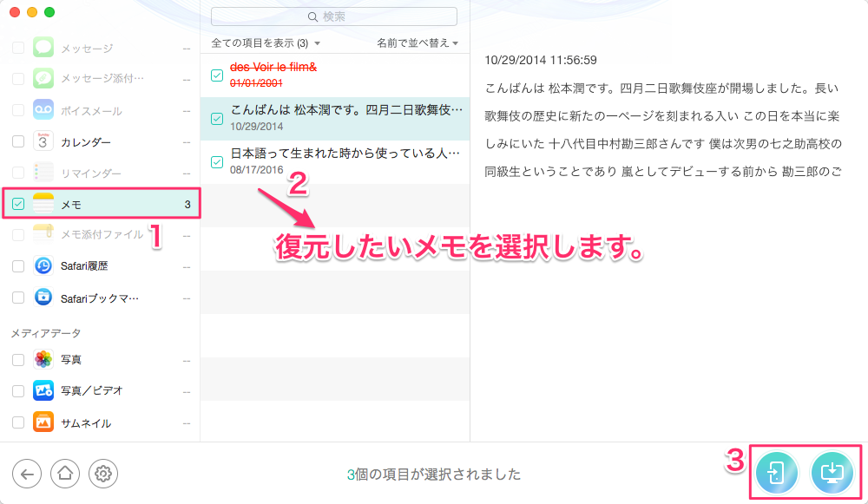868x504 pixels.
Task: Click the Messages app icon in sidebar
Action: tap(43, 48)
